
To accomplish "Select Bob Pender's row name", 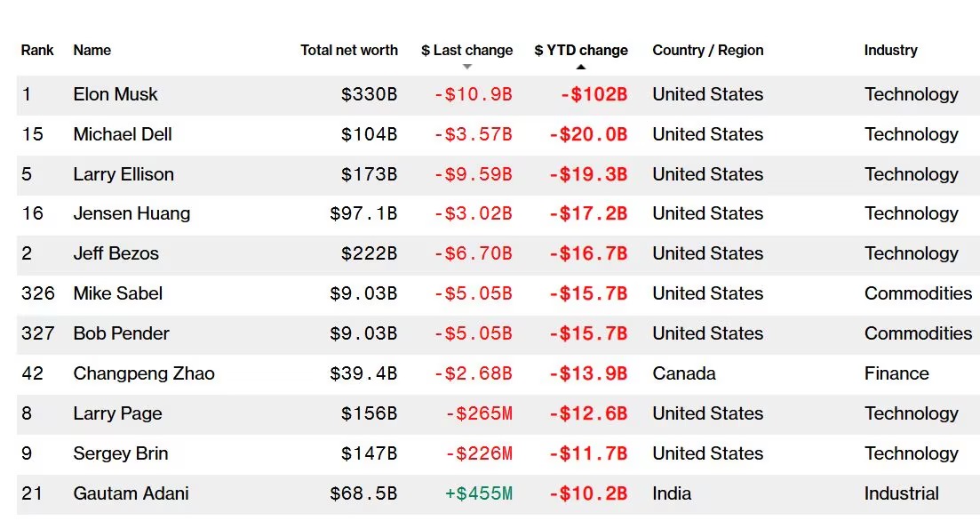I will 121,333.
